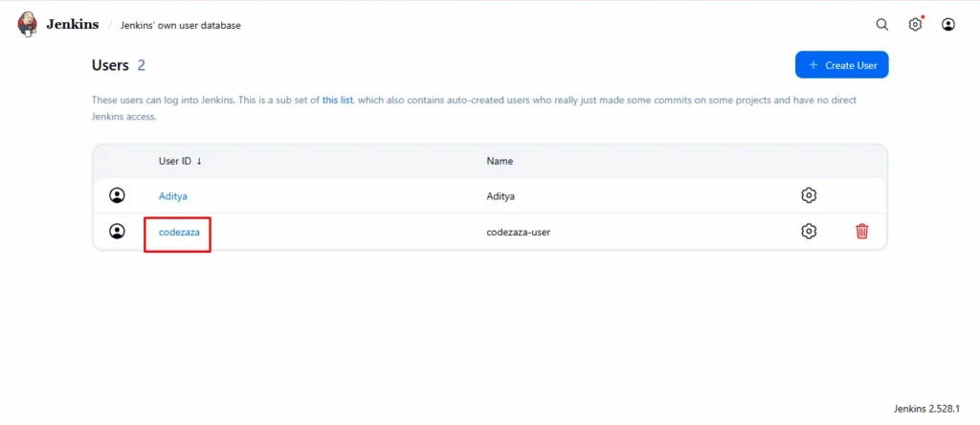The height and width of the screenshot is (425, 980).
Task: Click "Jenkins' own user database" breadcrumb
Action: 180,26
